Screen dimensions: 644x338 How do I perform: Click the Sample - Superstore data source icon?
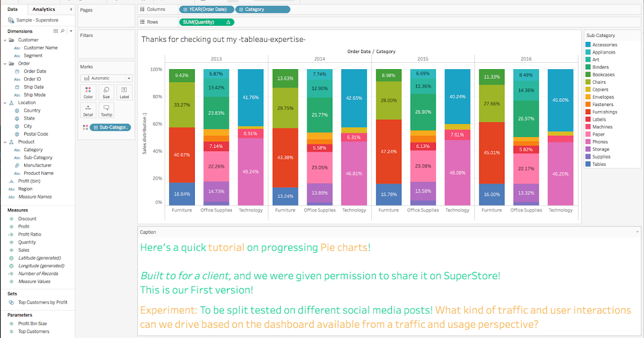10,20
